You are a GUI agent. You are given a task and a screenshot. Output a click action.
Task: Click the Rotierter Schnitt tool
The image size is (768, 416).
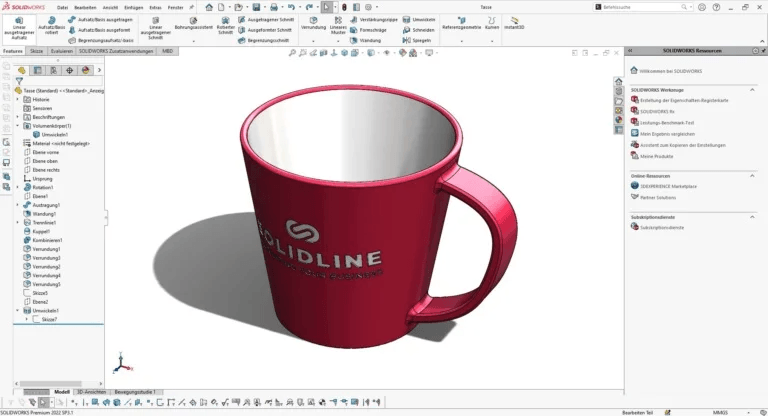(225, 26)
